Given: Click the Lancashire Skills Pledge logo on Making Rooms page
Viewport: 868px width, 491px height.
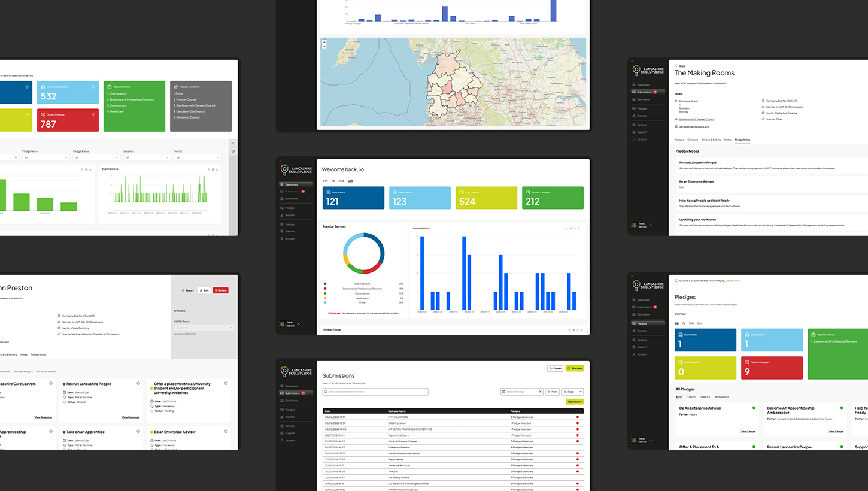Looking at the screenshot, I should [648, 70].
